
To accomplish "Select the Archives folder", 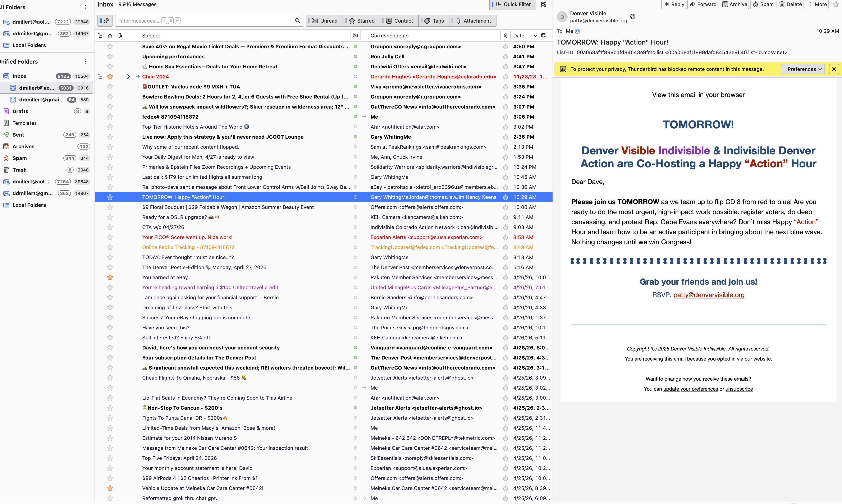I will point(23,146).
